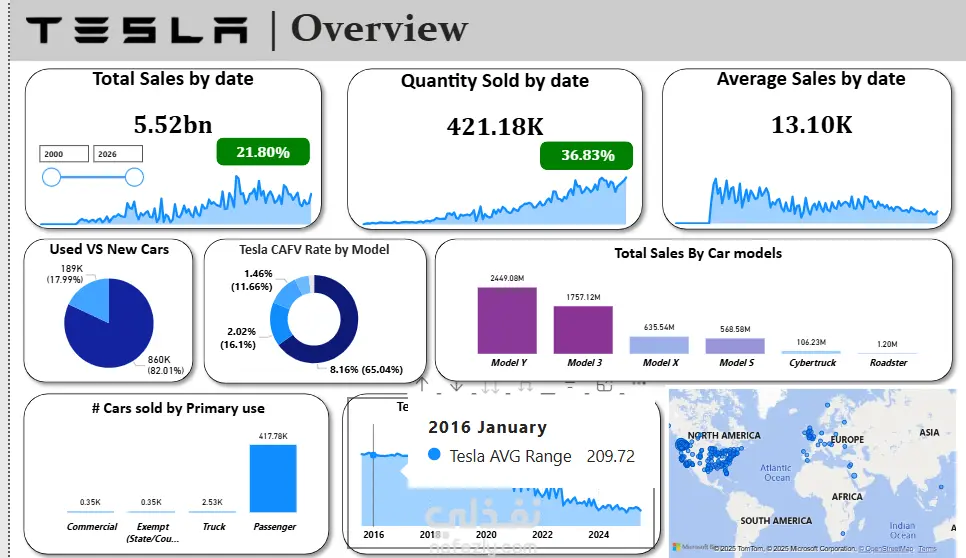Image resolution: width=966 pixels, height=558 pixels.
Task: Click the 'Total Sales By Car models' title
Action: point(698,253)
